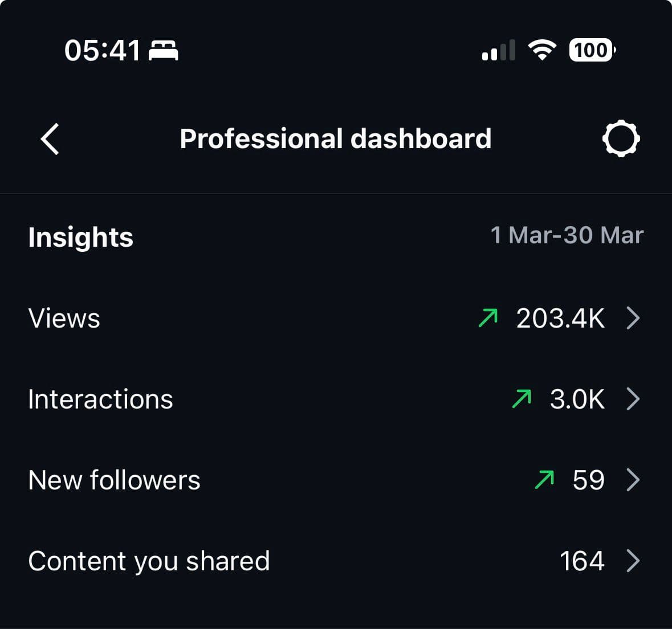Tap the back arrow icon

coord(50,139)
